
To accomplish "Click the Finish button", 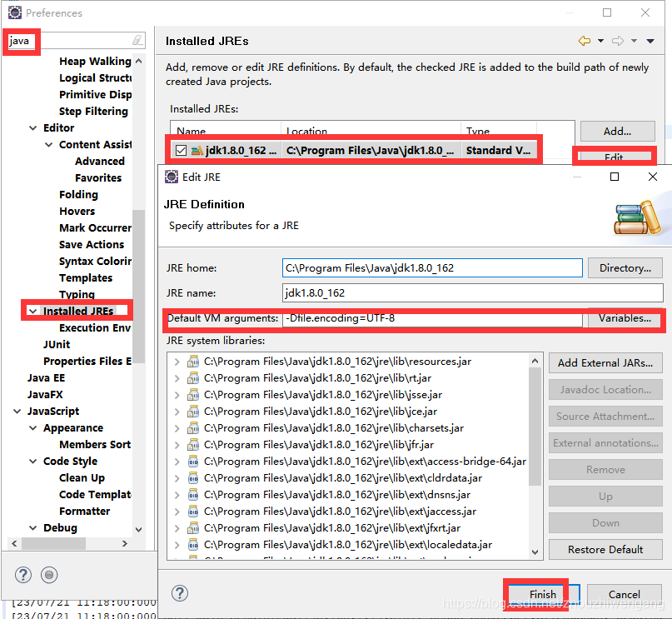I will pos(542,595).
